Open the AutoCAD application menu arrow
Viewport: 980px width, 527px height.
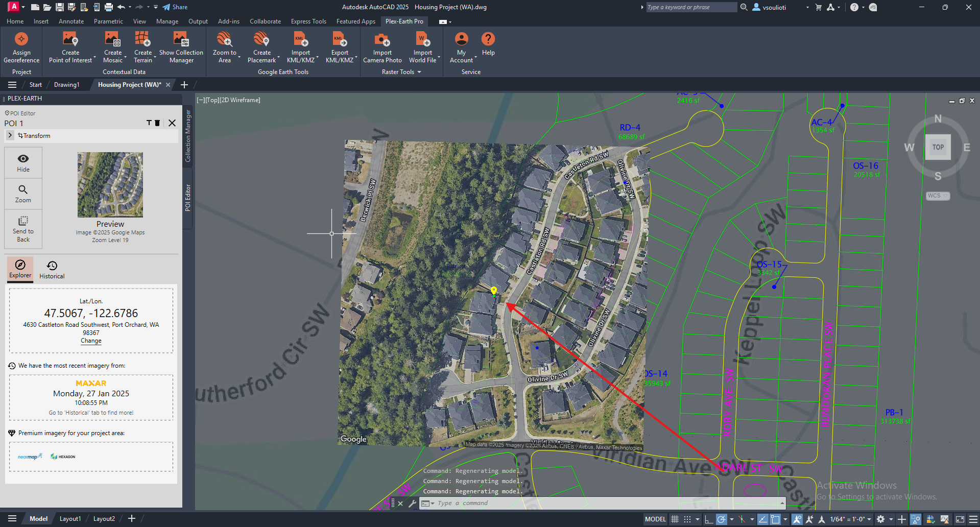[x=23, y=7]
